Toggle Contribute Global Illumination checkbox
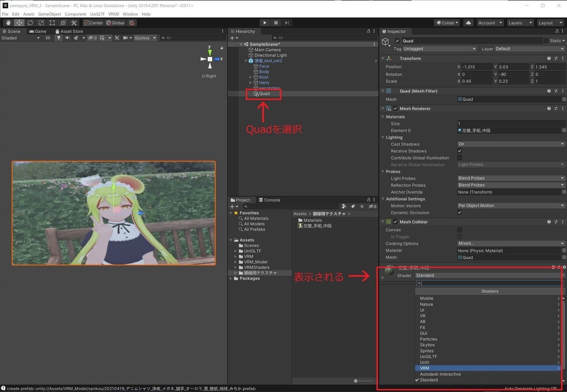This screenshot has height=392, width=567. (460, 158)
